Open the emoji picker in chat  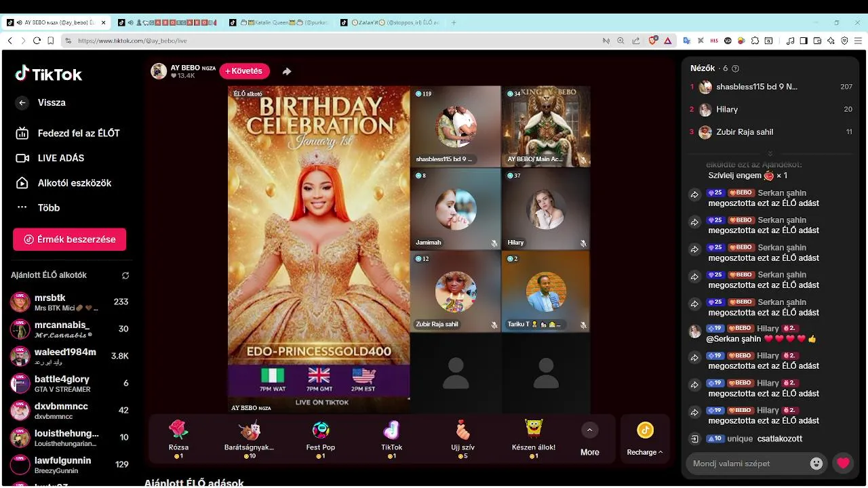[816, 464]
